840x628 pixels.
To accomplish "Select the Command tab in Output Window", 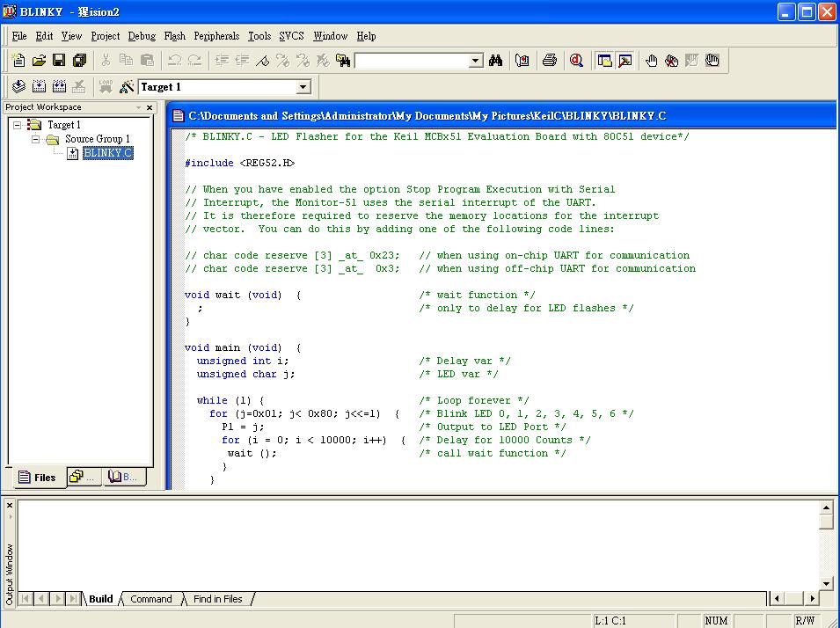I will coord(150,599).
